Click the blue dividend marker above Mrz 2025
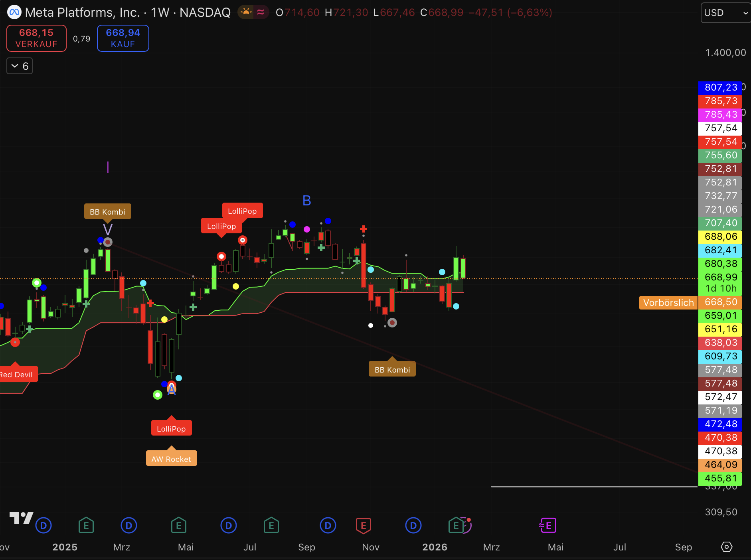The width and height of the screenshot is (751, 560). (x=128, y=526)
